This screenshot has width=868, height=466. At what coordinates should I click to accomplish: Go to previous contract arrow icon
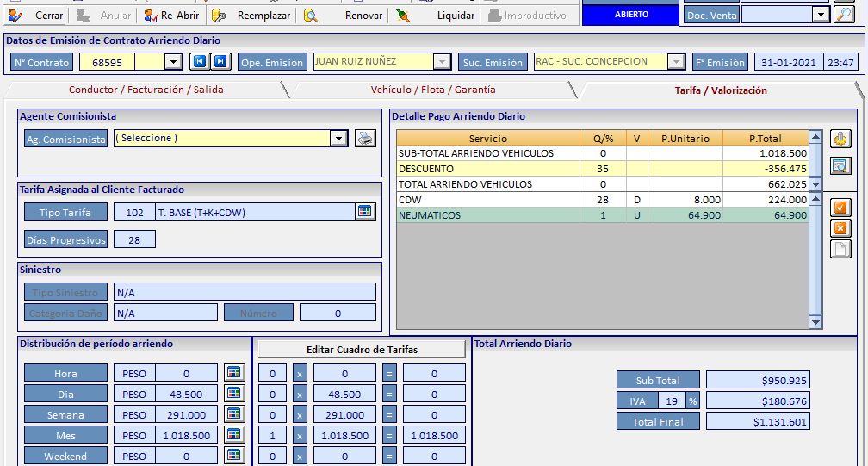point(199,61)
